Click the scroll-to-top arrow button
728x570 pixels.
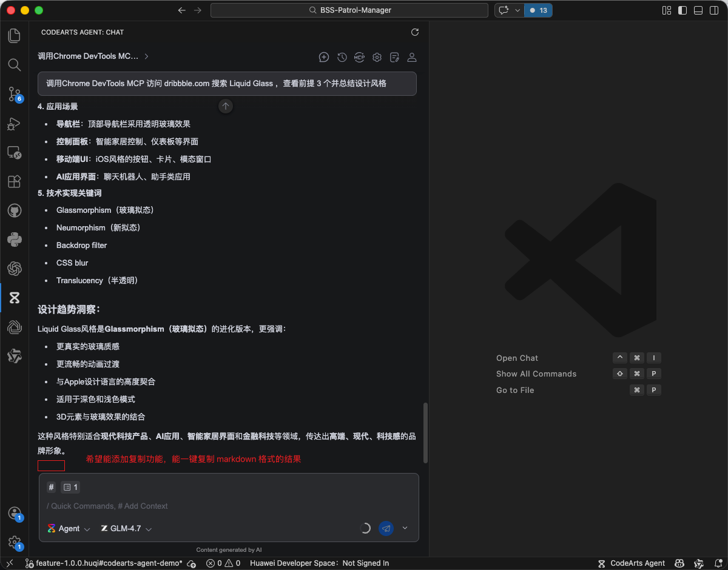[226, 106]
